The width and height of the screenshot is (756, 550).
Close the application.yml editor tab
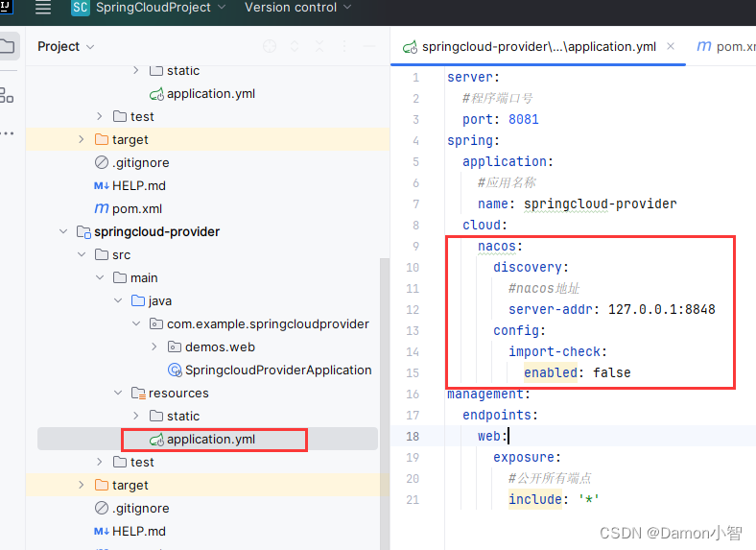point(671,46)
